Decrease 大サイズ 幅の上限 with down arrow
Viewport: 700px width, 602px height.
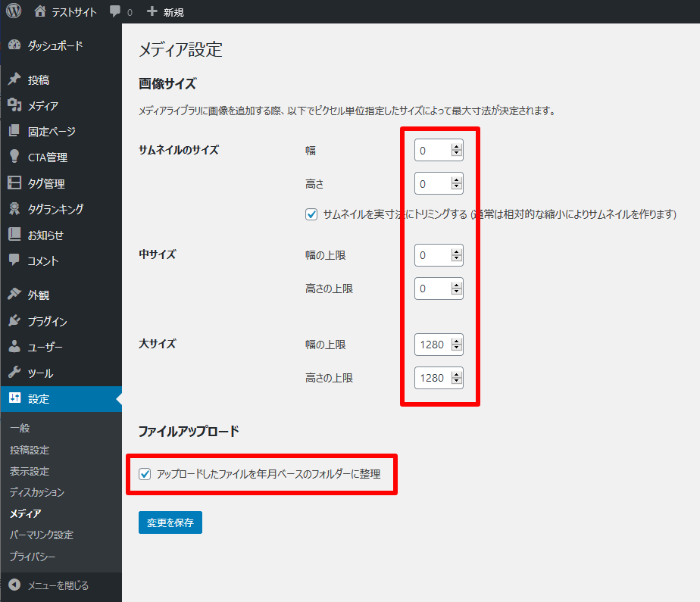(456, 347)
